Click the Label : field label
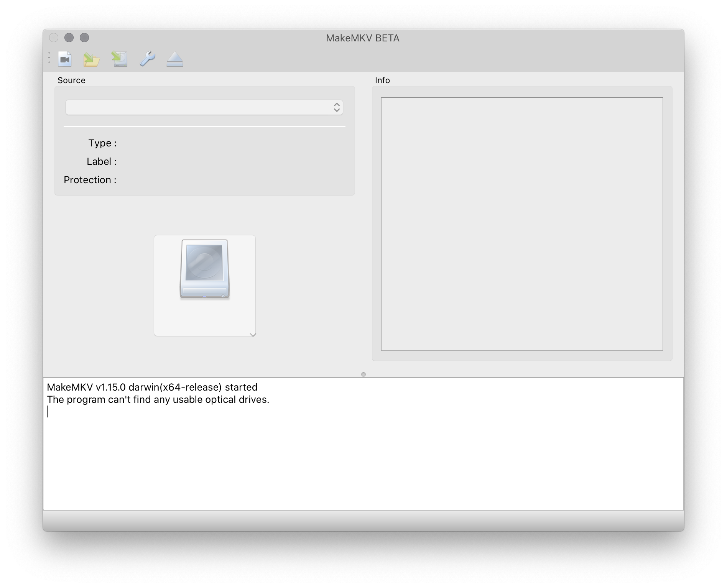The height and width of the screenshot is (588, 727). (x=102, y=161)
